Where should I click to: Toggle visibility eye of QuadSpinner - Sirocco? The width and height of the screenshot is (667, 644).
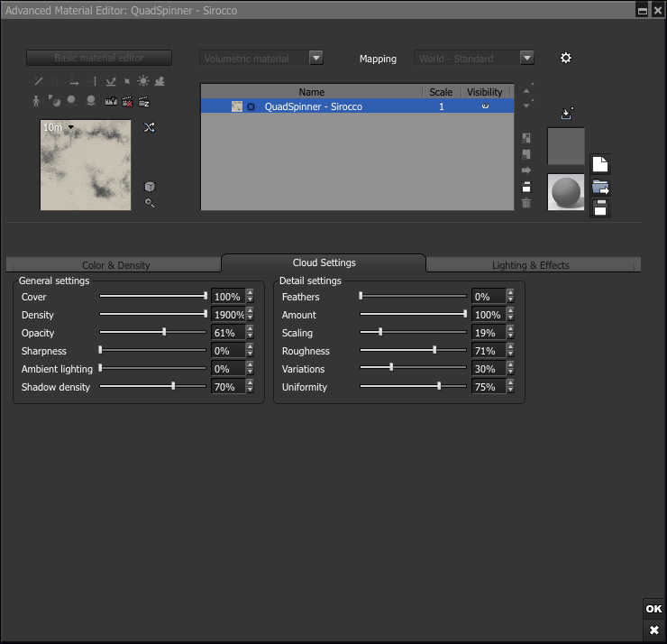(x=485, y=106)
